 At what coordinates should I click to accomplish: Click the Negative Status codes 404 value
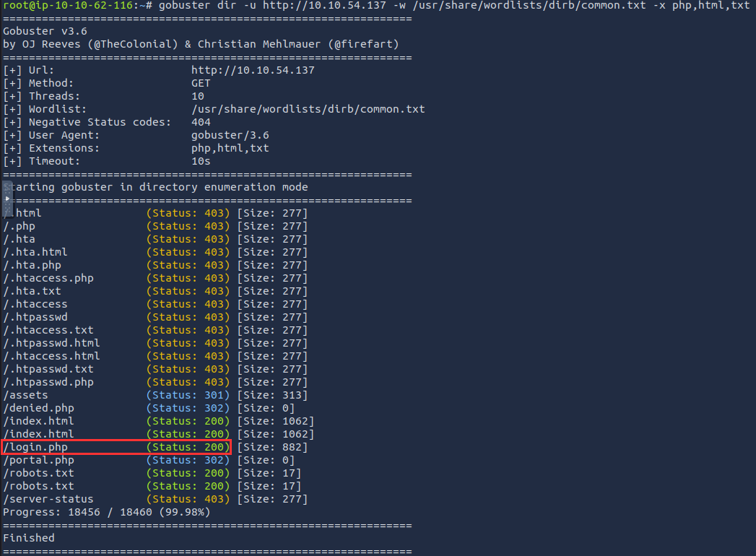pyautogui.click(x=201, y=122)
